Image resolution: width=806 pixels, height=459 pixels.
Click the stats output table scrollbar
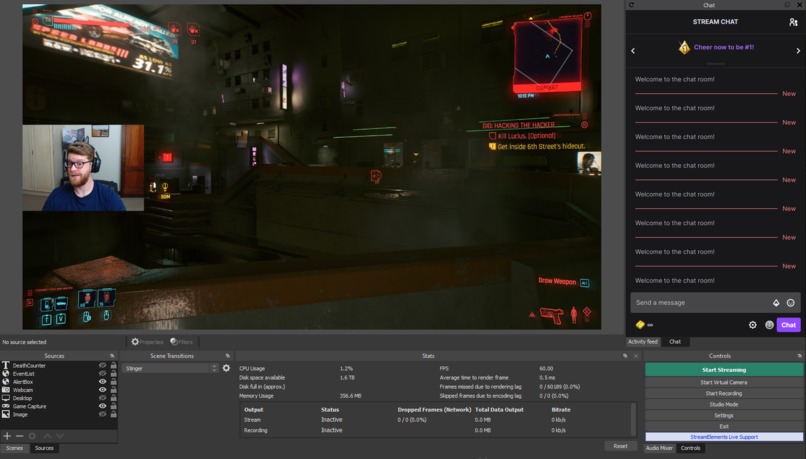point(633,419)
